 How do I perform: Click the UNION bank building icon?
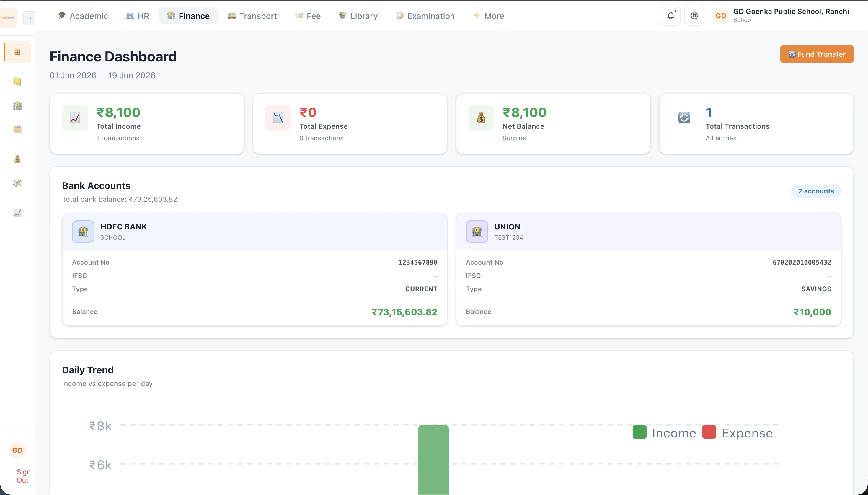pyautogui.click(x=477, y=232)
